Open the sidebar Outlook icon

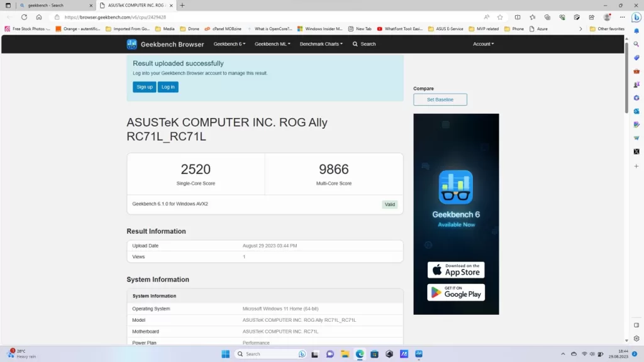[636, 111]
